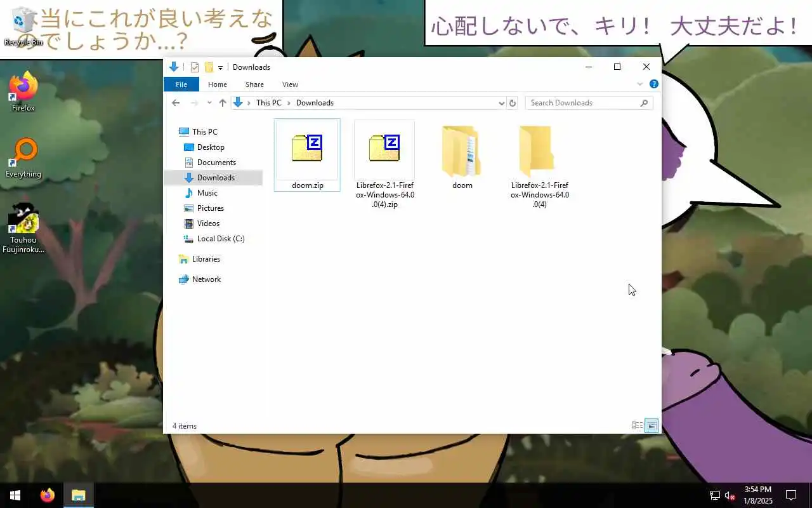Image resolution: width=812 pixels, height=508 pixels.
Task: Refresh the Downloads folder view
Action: [x=513, y=103]
